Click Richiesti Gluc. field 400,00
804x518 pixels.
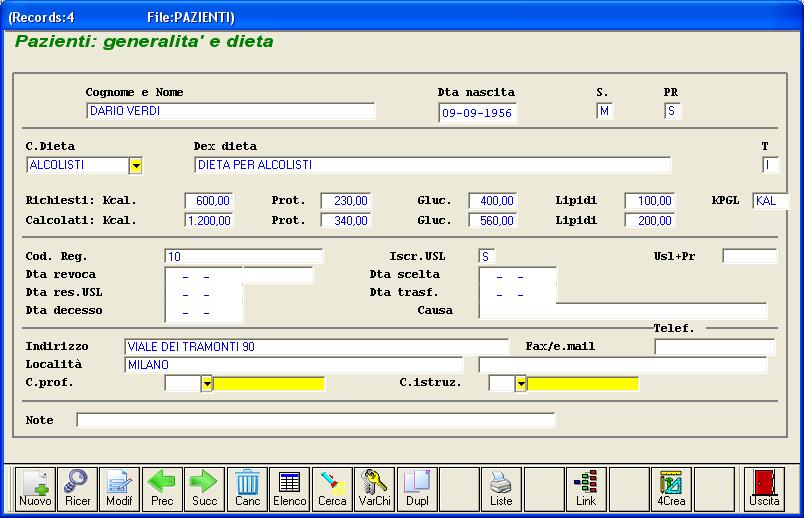click(x=493, y=201)
